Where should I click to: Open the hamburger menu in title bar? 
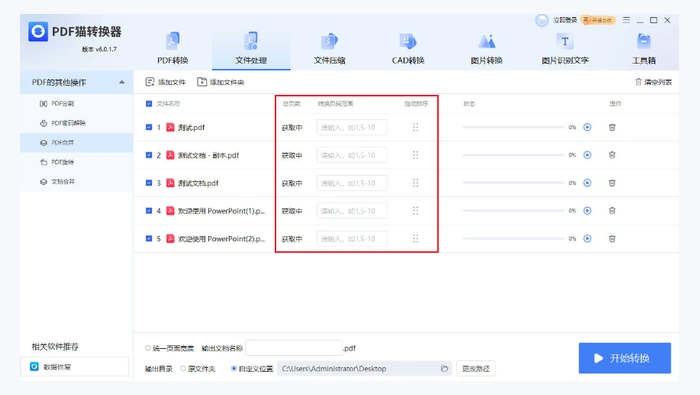(626, 20)
